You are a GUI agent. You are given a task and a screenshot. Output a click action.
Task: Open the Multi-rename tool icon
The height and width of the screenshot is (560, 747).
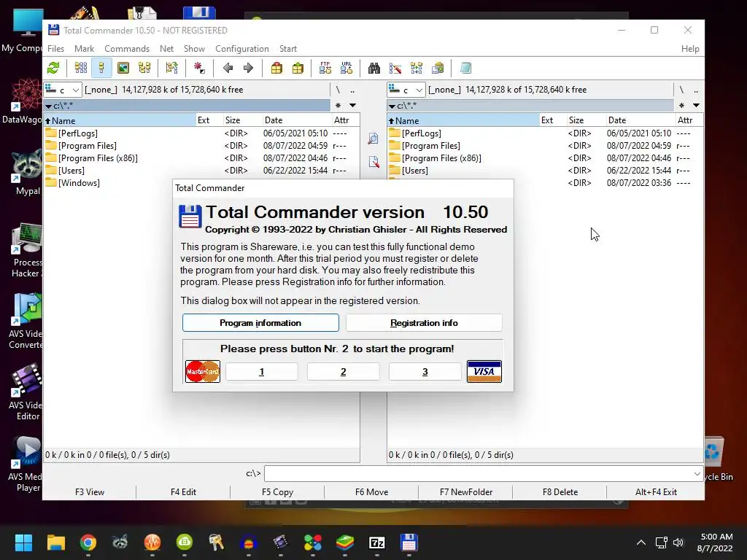click(x=395, y=68)
